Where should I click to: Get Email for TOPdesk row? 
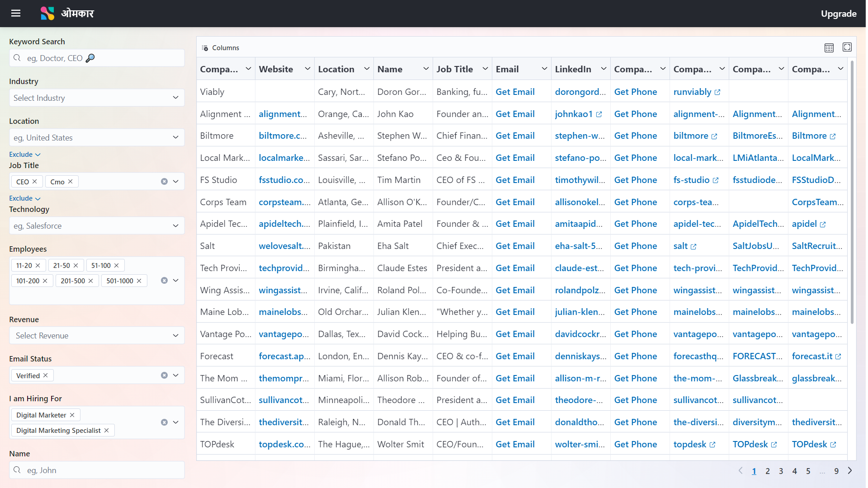coord(515,445)
